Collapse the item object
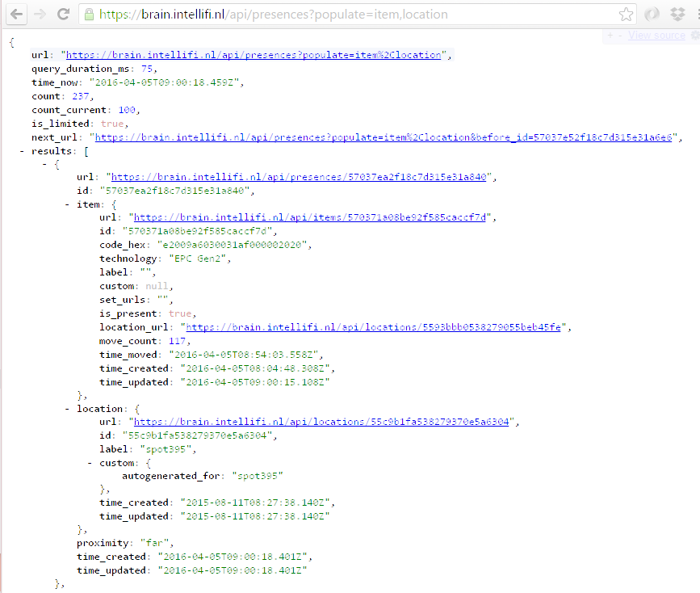 coord(67,204)
